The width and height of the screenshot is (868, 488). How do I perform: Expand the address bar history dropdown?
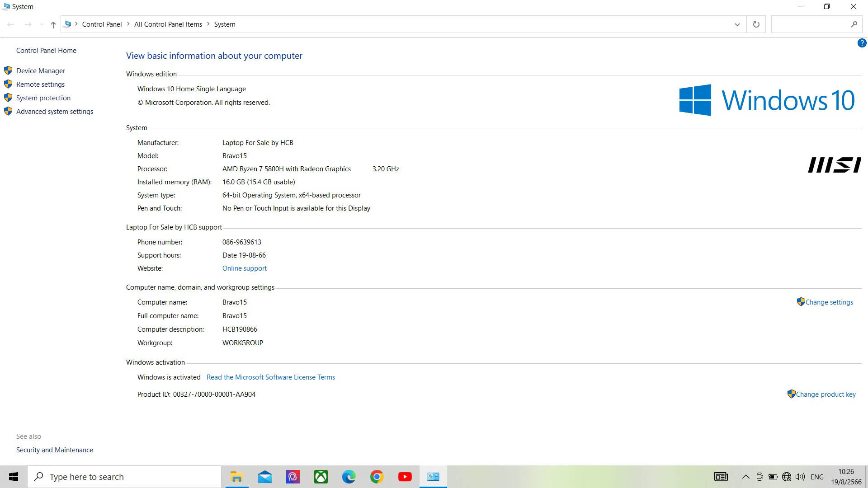pos(737,24)
